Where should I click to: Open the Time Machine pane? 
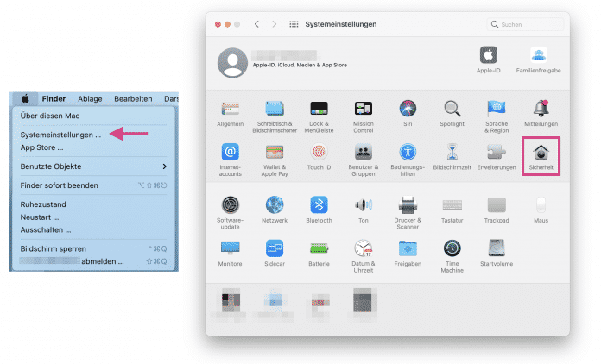coord(452,248)
